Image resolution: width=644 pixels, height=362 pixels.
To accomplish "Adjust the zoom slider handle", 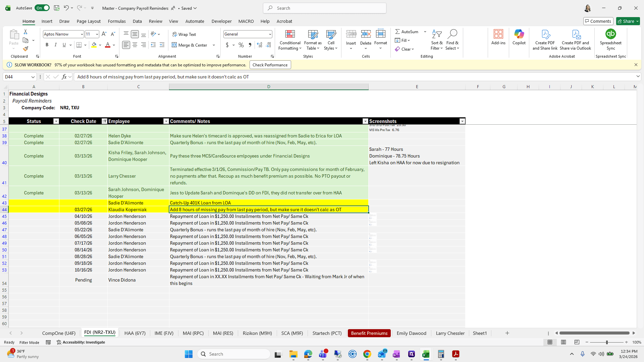I will pyautogui.click(x=606, y=342).
